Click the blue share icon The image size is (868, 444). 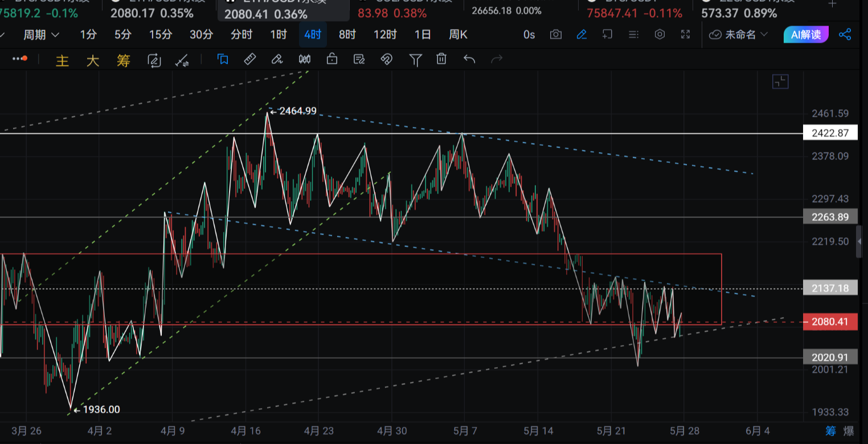845,35
